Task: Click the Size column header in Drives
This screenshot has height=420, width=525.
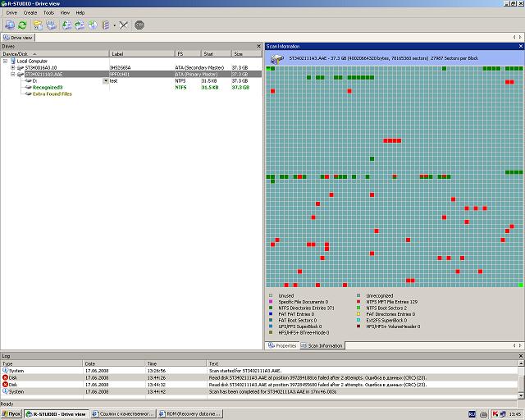Action: click(x=246, y=53)
